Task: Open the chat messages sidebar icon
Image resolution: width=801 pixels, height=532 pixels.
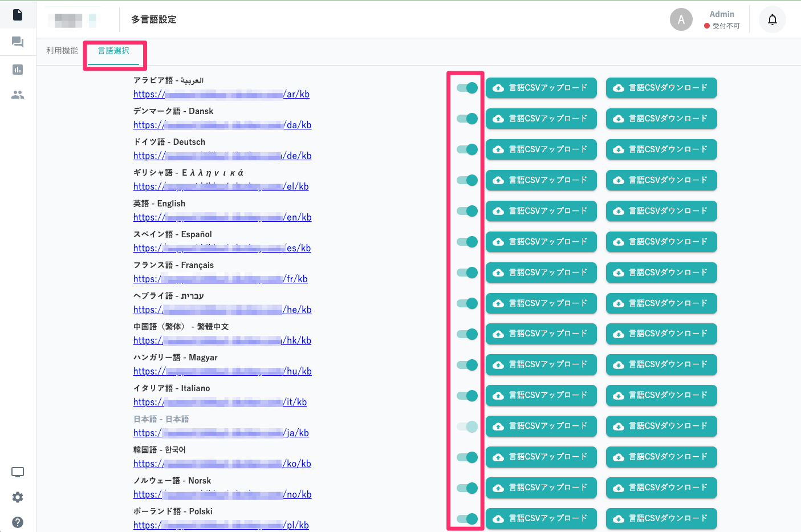Action: coord(18,42)
